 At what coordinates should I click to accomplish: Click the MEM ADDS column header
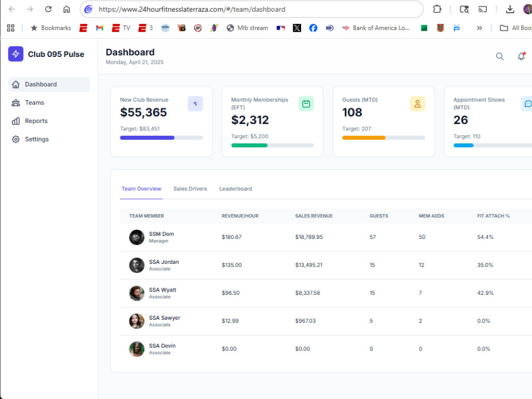tap(431, 216)
